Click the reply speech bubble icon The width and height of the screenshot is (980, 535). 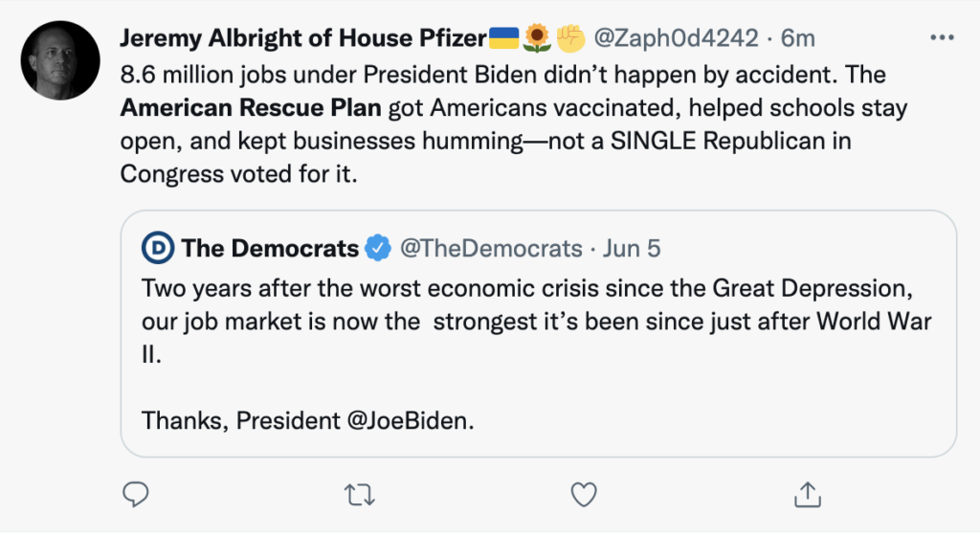(135, 493)
